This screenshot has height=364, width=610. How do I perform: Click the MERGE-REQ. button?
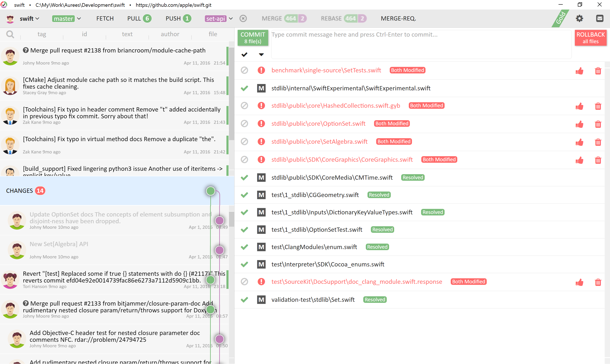pyautogui.click(x=398, y=19)
